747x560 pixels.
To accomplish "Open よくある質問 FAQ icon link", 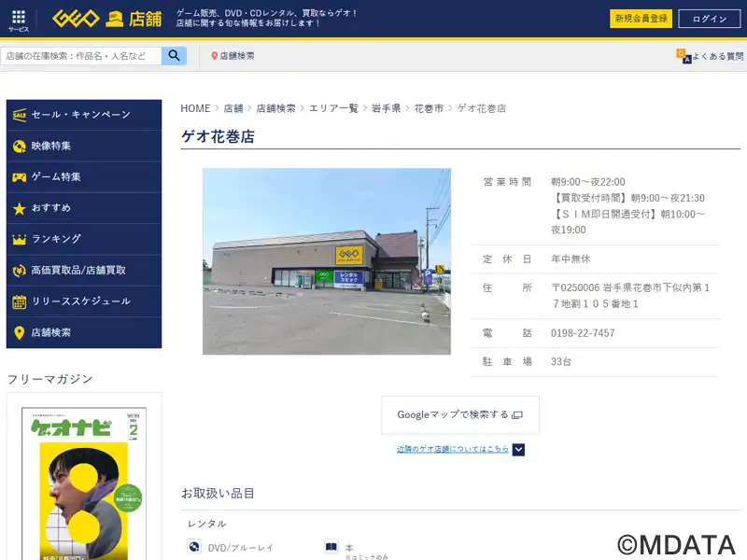I will point(684,56).
